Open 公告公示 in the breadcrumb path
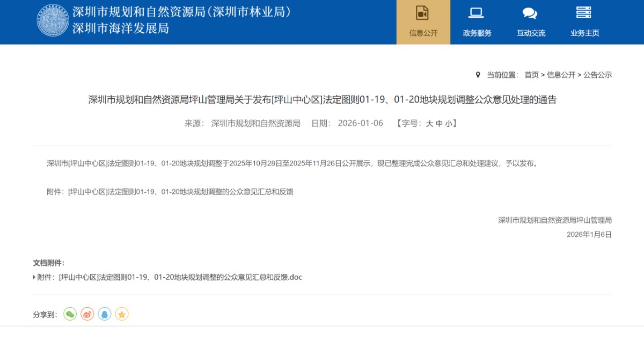 pos(597,75)
